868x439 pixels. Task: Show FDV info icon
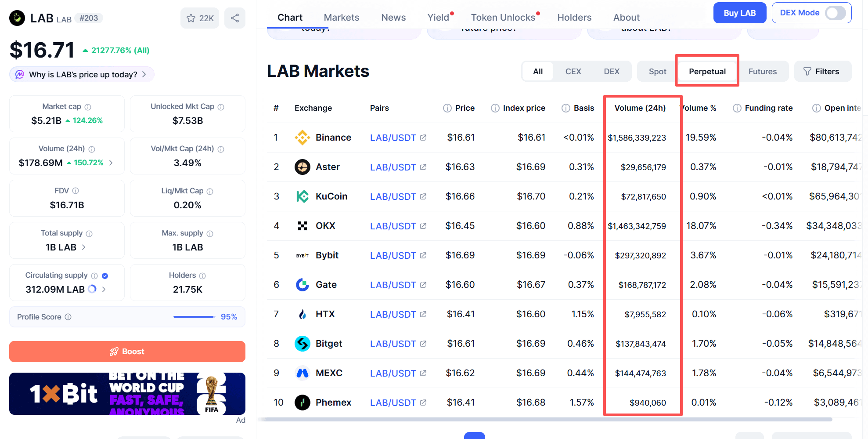point(76,191)
